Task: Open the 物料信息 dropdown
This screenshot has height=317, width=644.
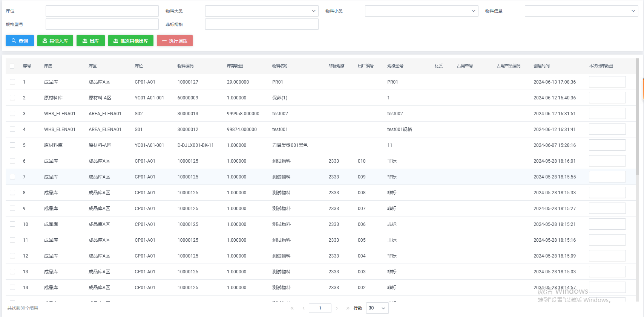Action: click(581, 11)
